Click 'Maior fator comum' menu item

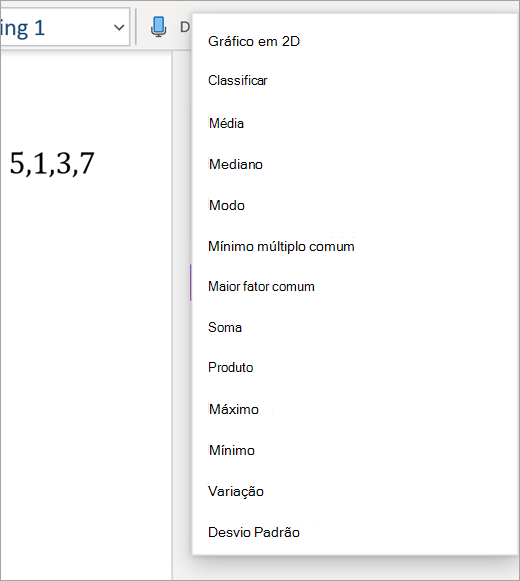click(261, 286)
